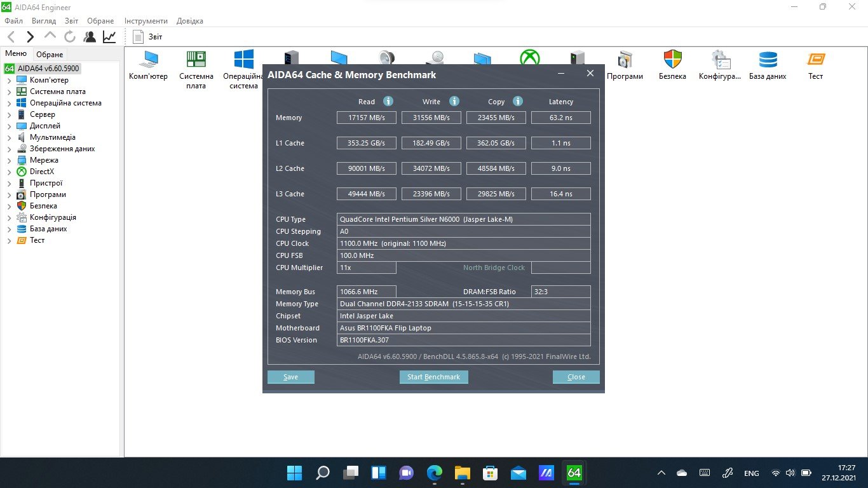Click the Motherboard field value
This screenshot has height=488, width=868.
coord(464,328)
